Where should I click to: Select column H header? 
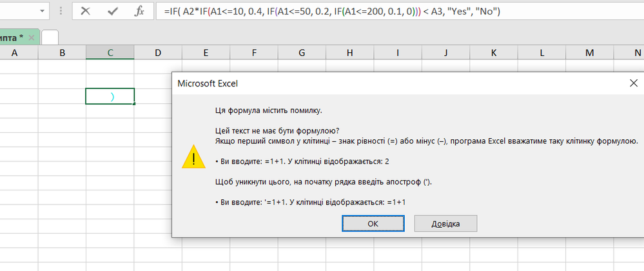349,53
